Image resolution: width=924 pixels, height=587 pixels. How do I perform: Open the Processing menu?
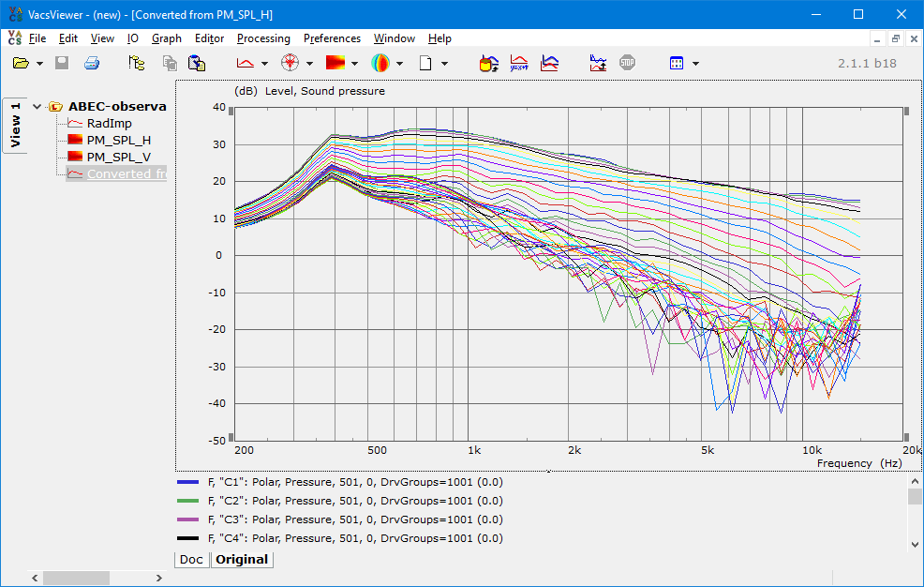(263, 38)
